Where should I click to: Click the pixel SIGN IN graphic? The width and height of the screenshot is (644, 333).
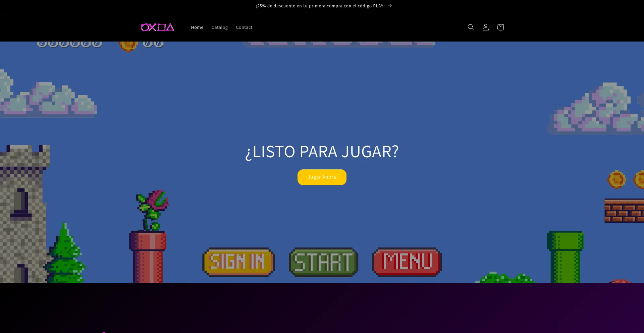pos(238,262)
